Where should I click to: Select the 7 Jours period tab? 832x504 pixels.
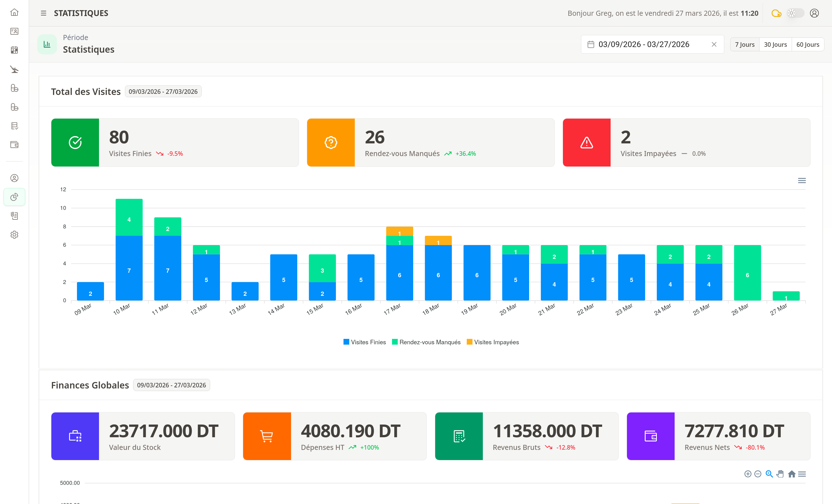[745, 45]
